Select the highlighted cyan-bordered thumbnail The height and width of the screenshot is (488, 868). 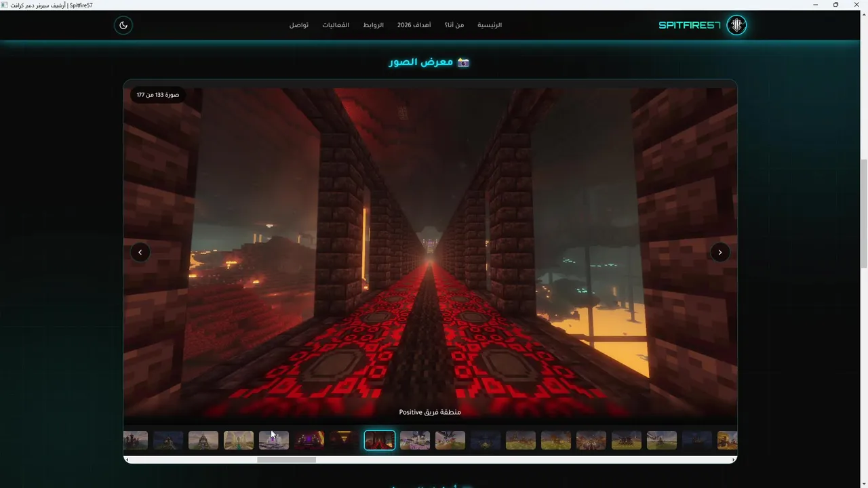pos(380,441)
